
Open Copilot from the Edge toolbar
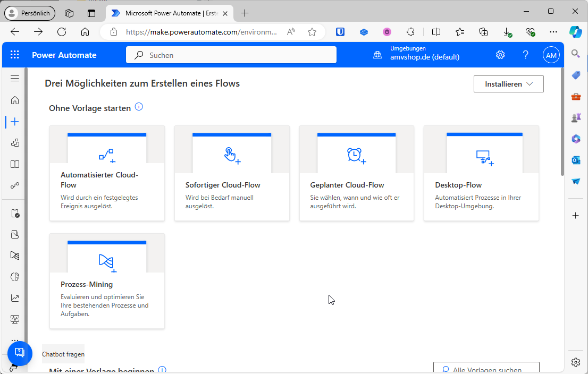[576, 32]
